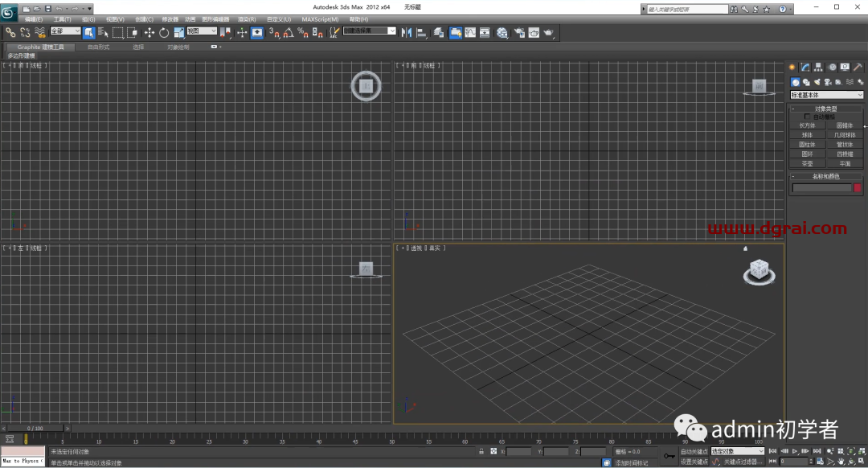Open the 选定对象 key filter dropdown
Viewport: 868px width, 468px height.
[737, 451]
